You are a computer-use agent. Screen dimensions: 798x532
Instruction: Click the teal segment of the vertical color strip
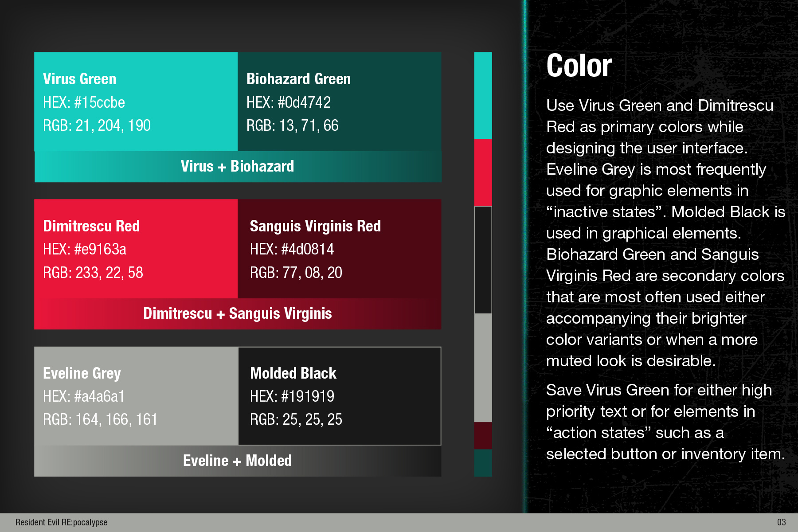click(483, 95)
